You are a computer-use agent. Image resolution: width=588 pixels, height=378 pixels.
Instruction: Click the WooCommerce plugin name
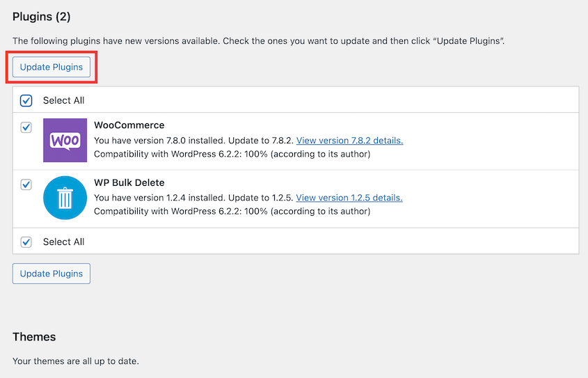(129, 125)
